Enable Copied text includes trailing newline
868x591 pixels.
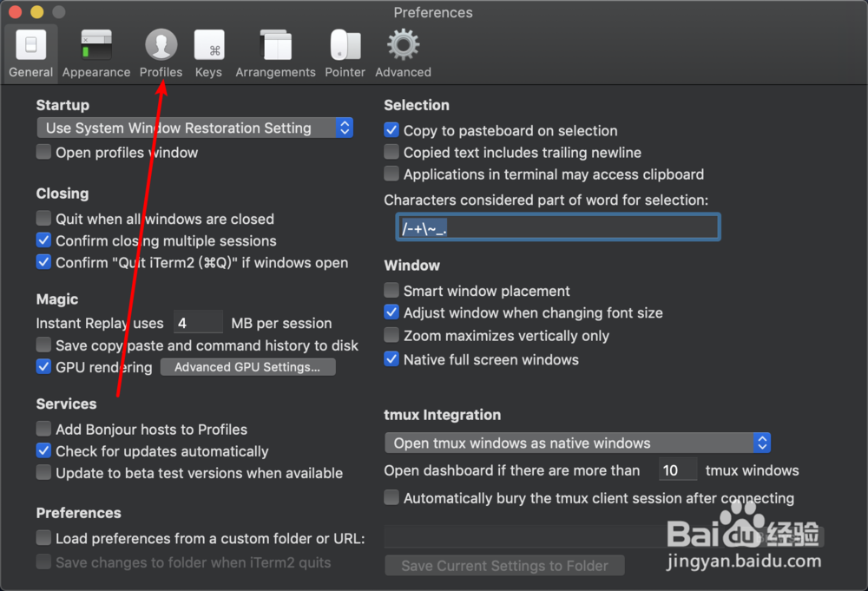tap(391, 152)
